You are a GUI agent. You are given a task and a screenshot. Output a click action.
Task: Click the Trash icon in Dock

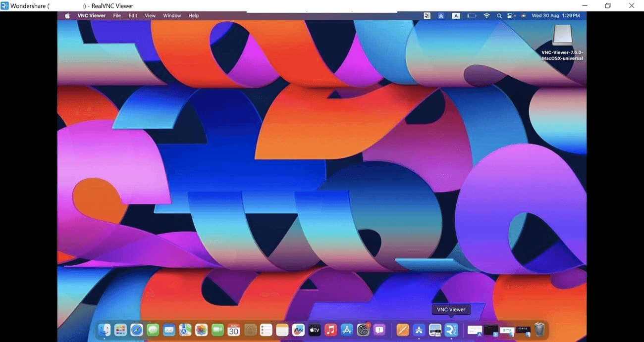(x=539, y=330)
